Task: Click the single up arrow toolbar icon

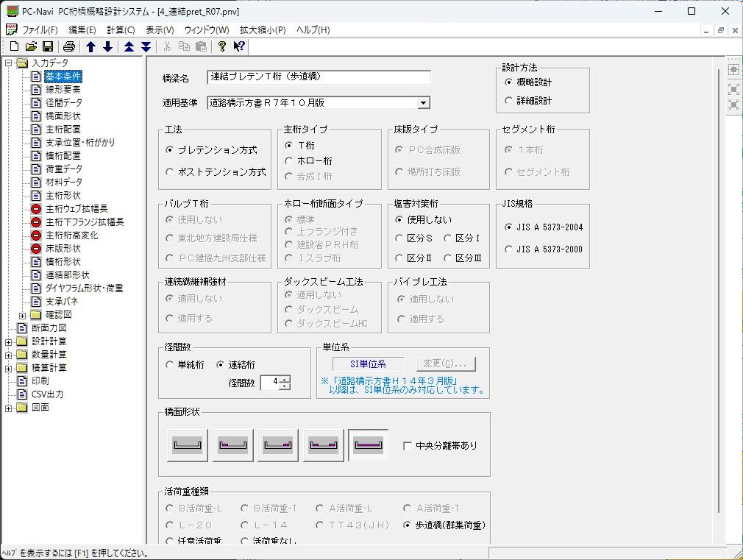Action: [90, 47]
